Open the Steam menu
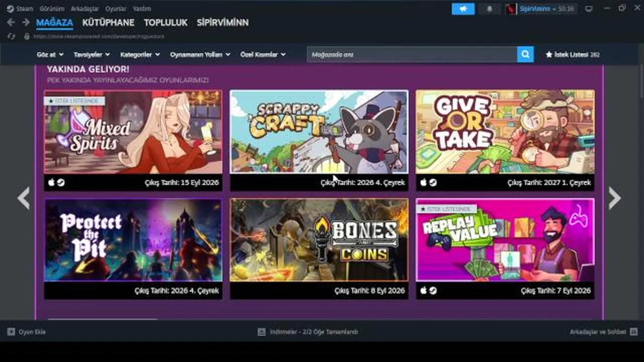Image resolution: width=644 pixels, height=362 pixels. point(24,9)
